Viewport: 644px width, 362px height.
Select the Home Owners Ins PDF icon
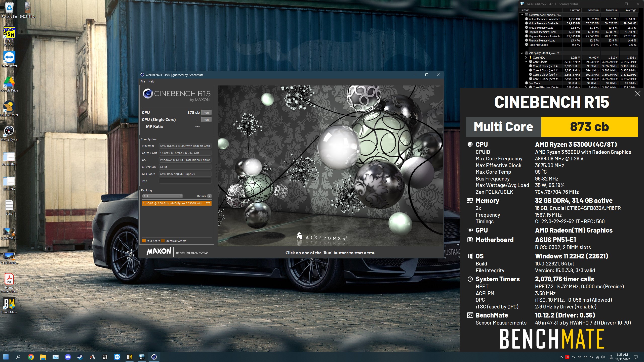click(x=9, y=283)
